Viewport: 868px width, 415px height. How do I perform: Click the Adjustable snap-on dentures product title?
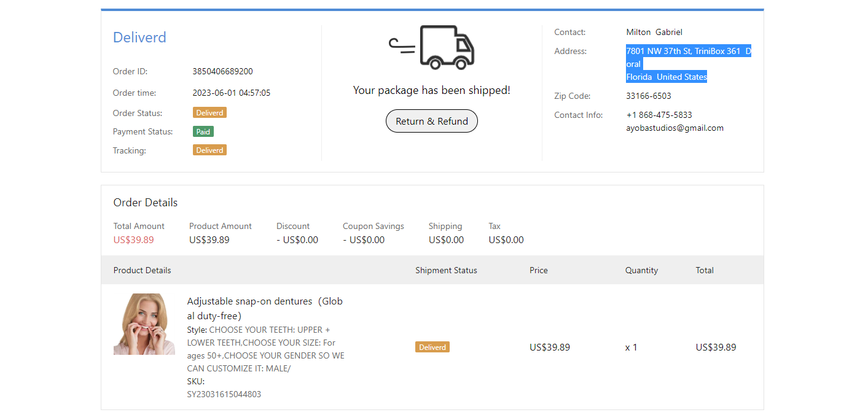click(x=265, y=309)
